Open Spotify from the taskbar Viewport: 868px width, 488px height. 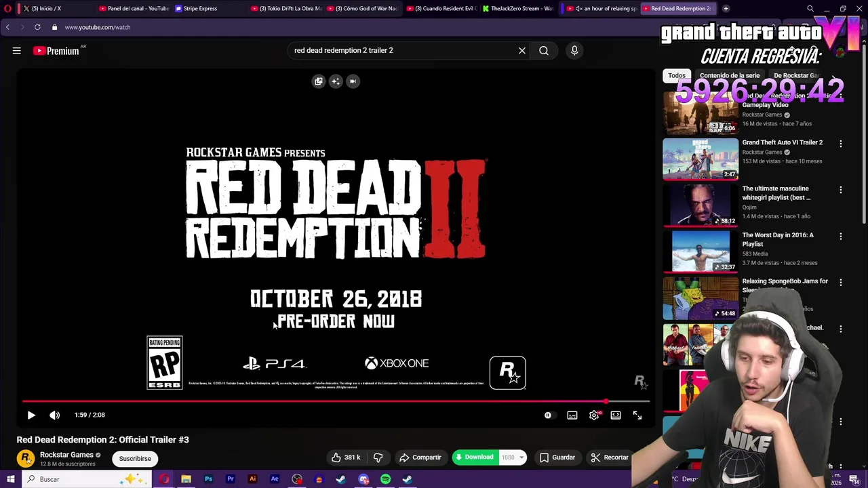click(x=386, y=479)
